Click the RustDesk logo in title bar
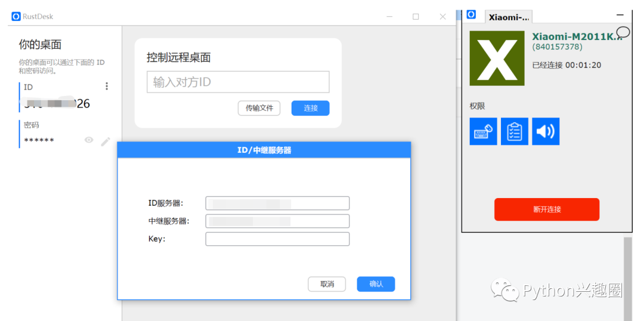Viewport: 644px width, 321px height. pyautogui.click(x=16, y=17)
